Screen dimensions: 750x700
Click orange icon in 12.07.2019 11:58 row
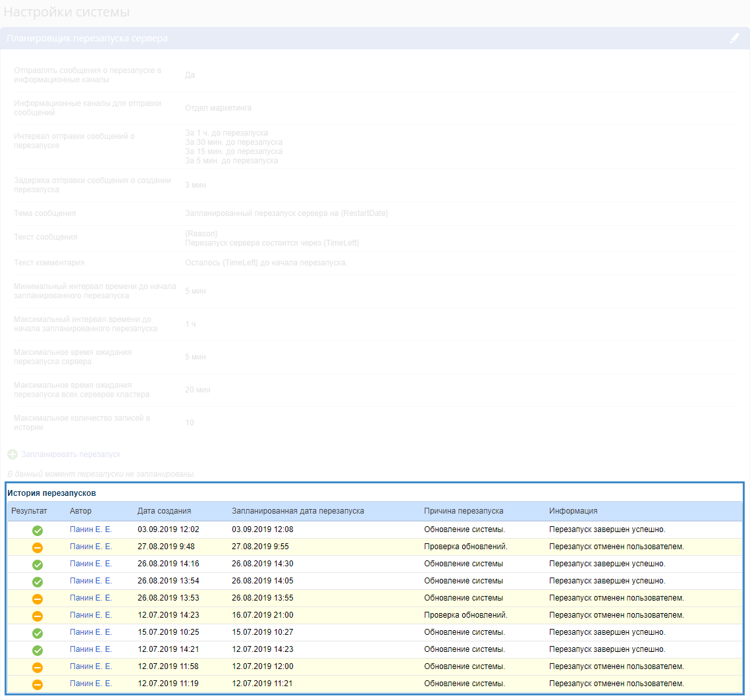(38, 667)
